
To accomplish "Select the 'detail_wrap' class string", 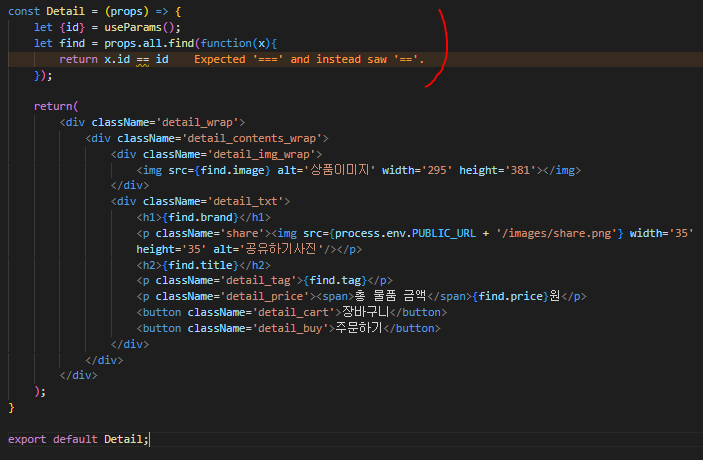I will 197,122.
